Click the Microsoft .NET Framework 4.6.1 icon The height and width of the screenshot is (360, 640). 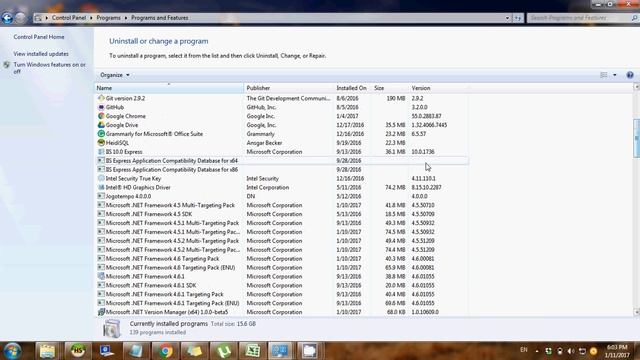pyautogui.click(x=101, y=276)
